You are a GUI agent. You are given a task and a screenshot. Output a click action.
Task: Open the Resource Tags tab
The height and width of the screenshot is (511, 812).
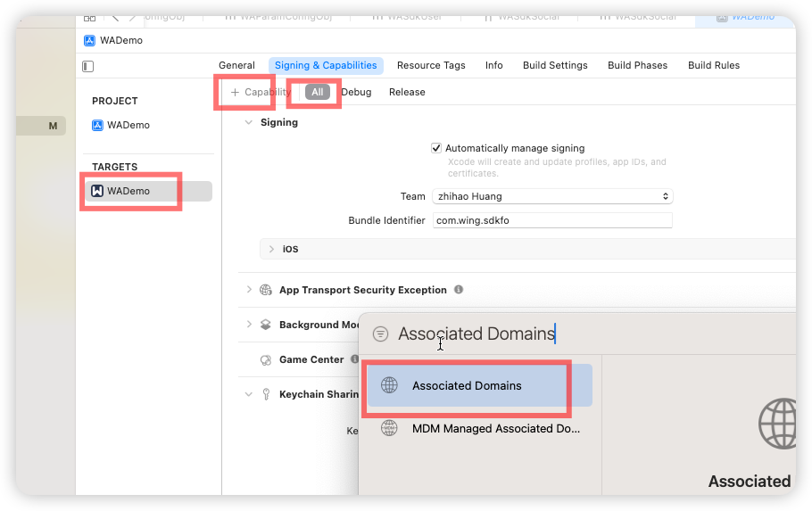coord(431,65)
